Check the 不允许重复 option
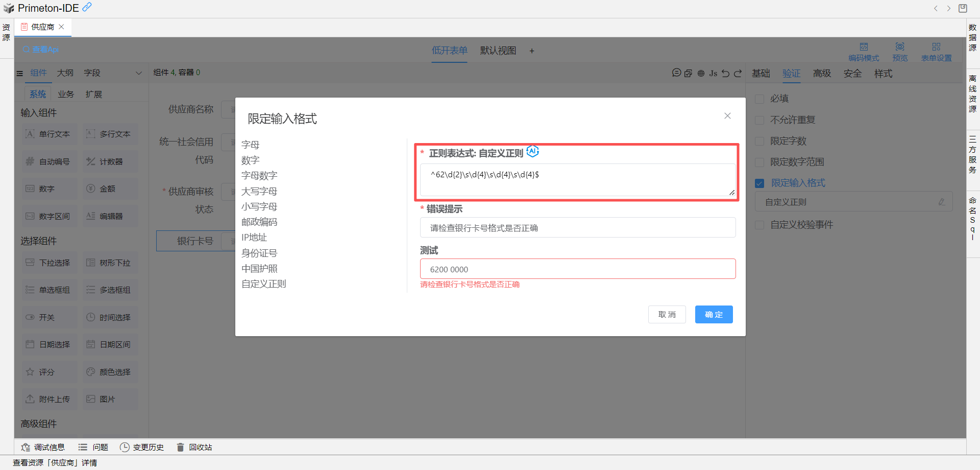Screen dimensions: 980x470 (x=759, y=120)
